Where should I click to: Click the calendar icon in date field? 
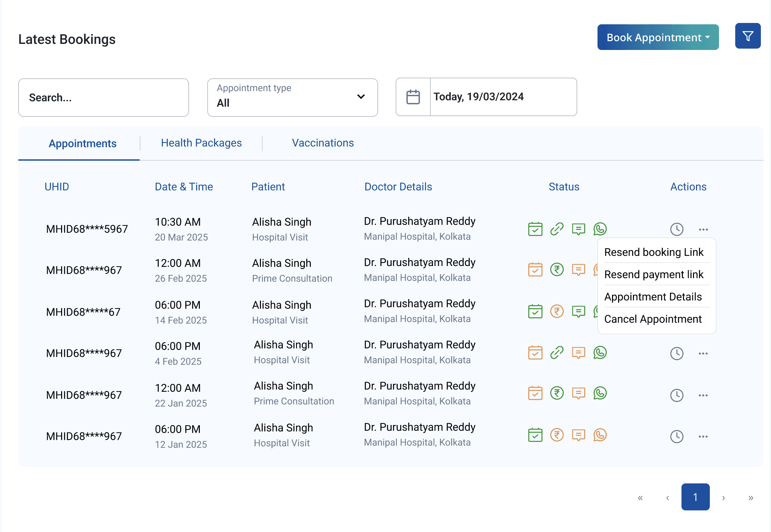413,97
